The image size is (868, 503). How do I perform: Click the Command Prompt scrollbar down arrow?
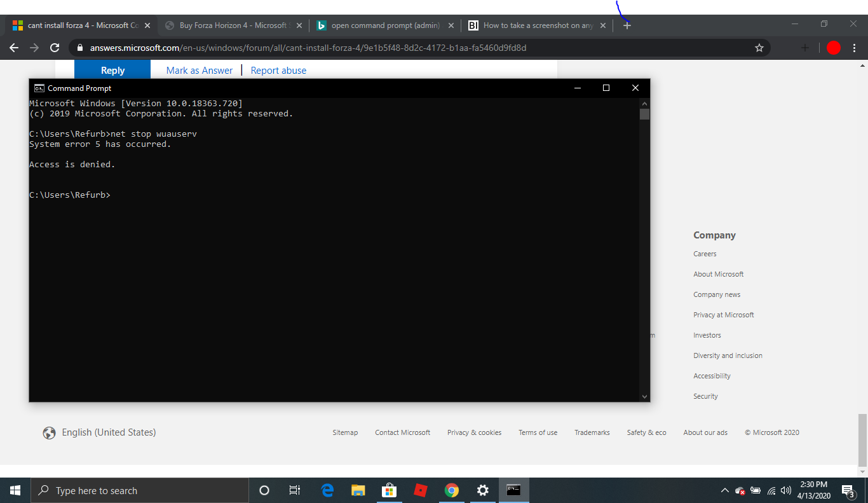pos(644,396)
